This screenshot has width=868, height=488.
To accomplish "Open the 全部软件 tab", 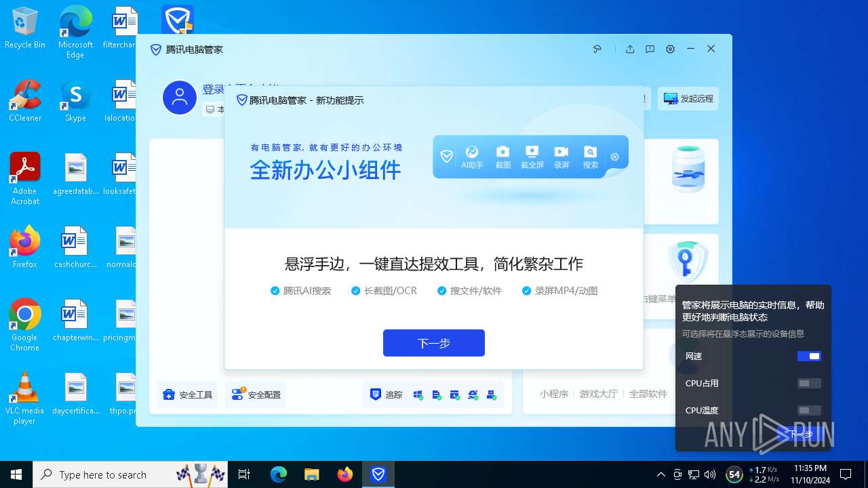I will [648, 394].
